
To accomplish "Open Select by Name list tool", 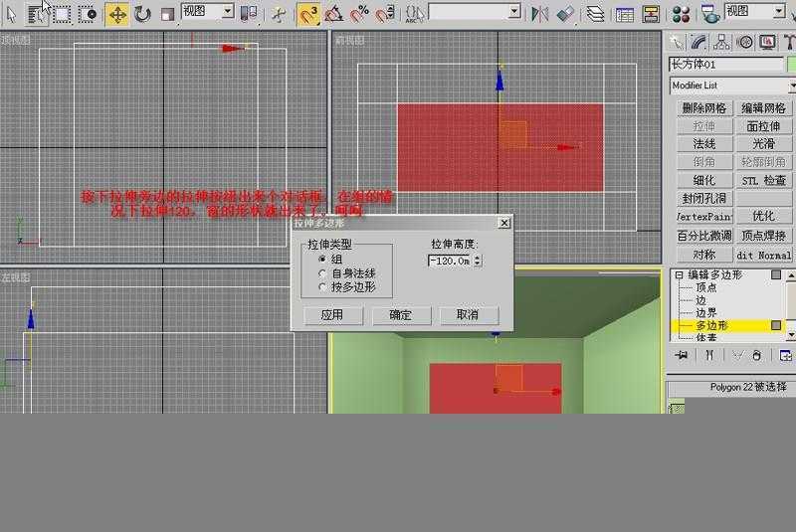I will [x=36, y=14].
